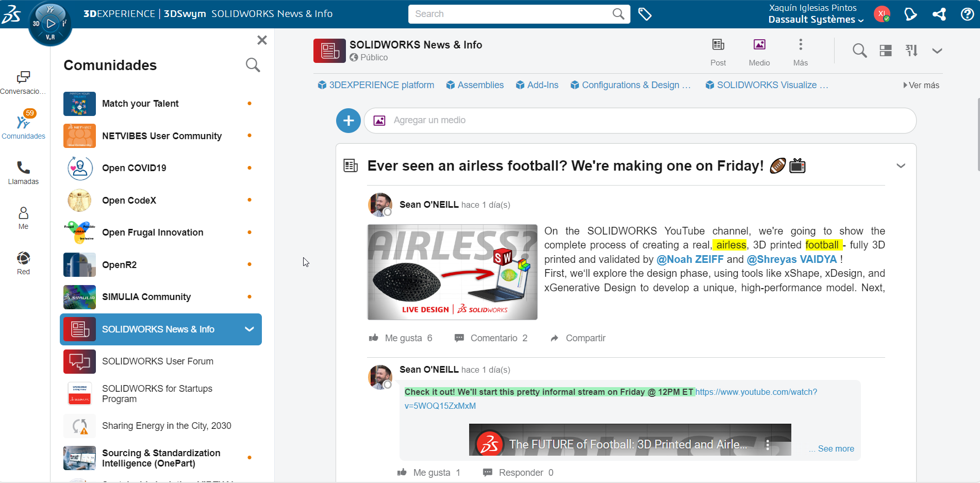
Task: Click the tag icon beside search
Action: (644, 14)
